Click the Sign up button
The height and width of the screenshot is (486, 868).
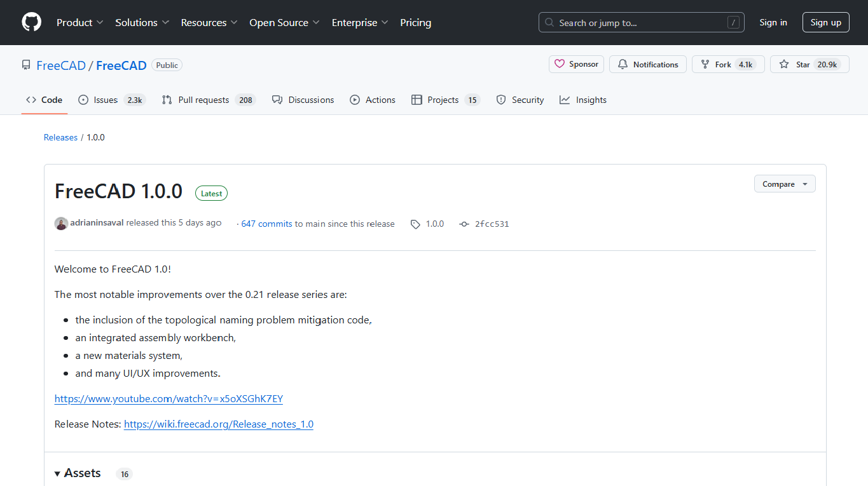point(826,22)
